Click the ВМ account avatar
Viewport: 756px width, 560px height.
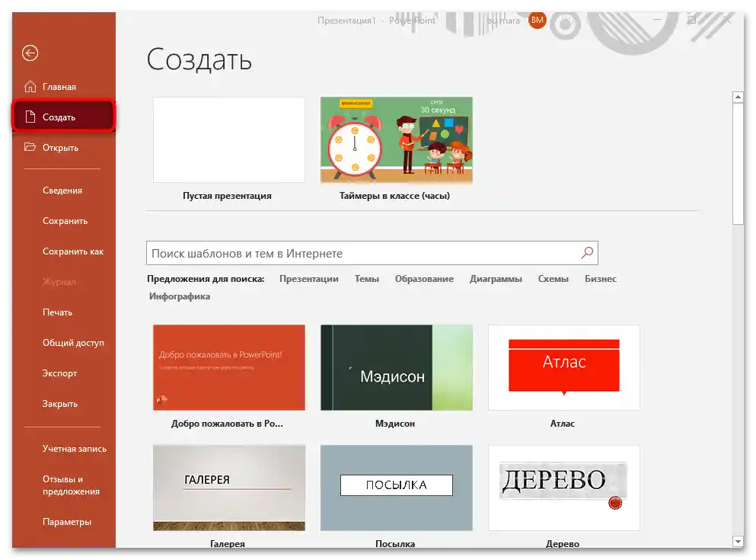(x=537, y=21)
